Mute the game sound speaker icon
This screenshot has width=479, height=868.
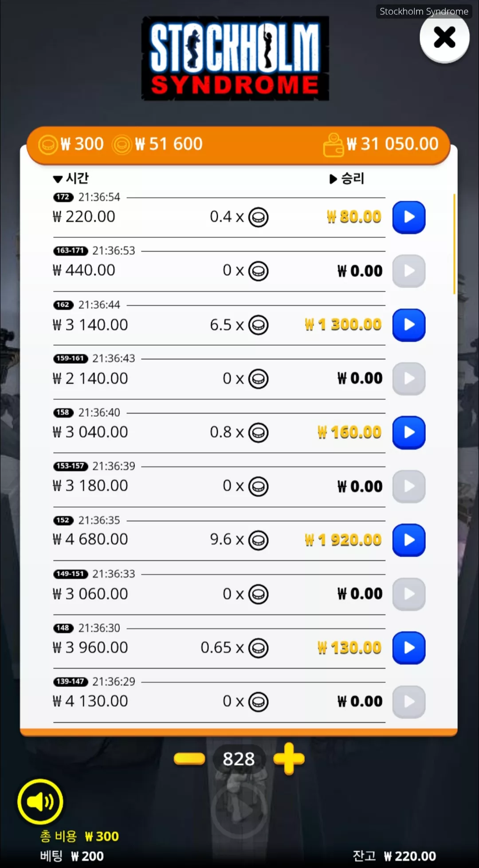[40, 802]
